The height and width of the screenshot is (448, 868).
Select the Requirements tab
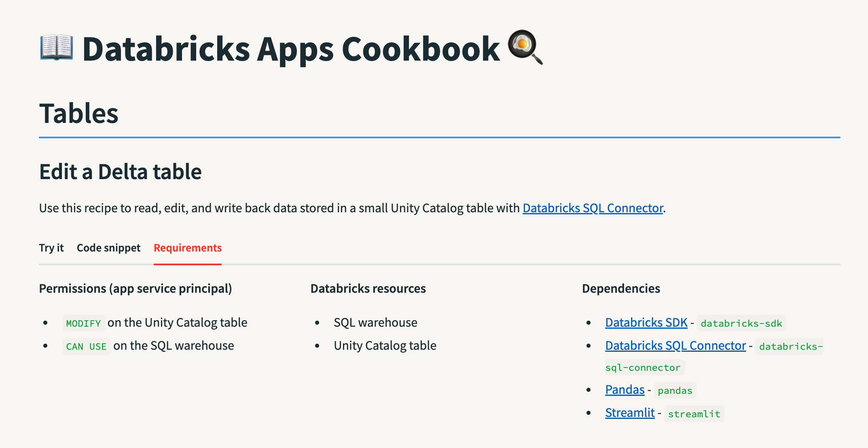pyautogui.click(x=188, y=248)
